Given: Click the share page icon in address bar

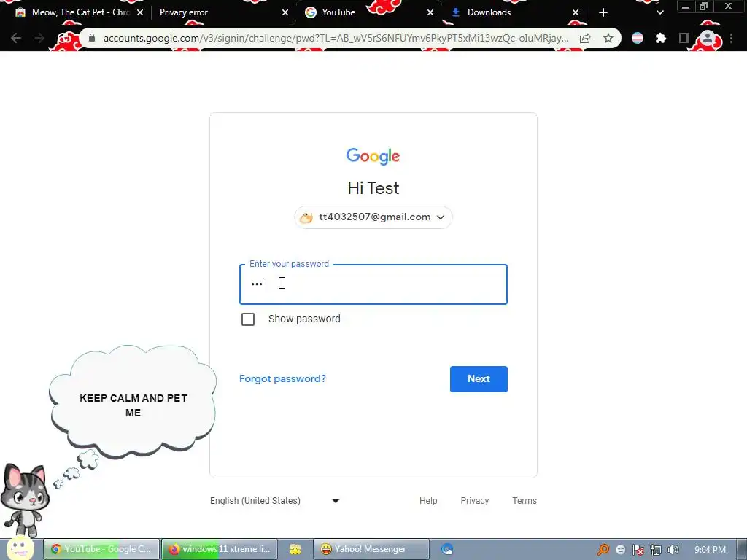Looking at the screenshot, I should [x=585, y=38].
